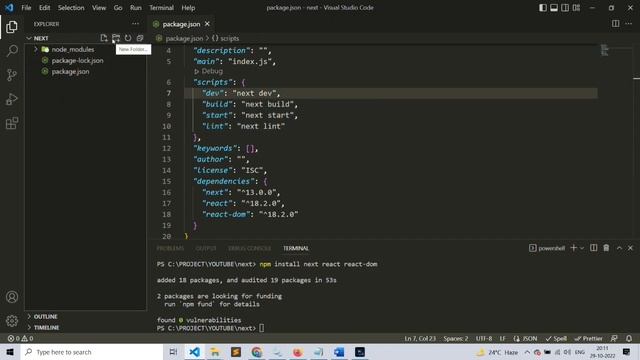Open Customize Layout button
The width and height of the screenshot is (640, 360).
pyautogui.click(x=576, y=8)
